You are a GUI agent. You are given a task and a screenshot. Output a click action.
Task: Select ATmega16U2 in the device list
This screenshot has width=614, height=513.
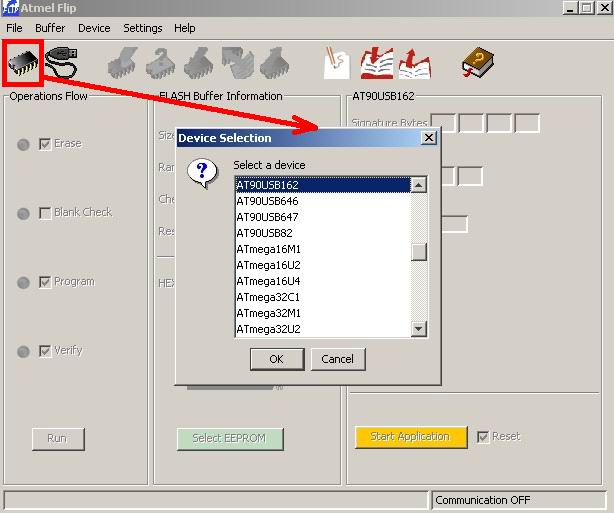click(323, 265)
